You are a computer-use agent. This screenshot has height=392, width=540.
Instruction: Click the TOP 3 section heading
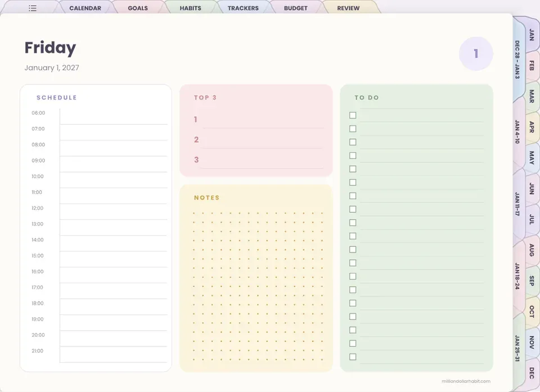(205, 97)
